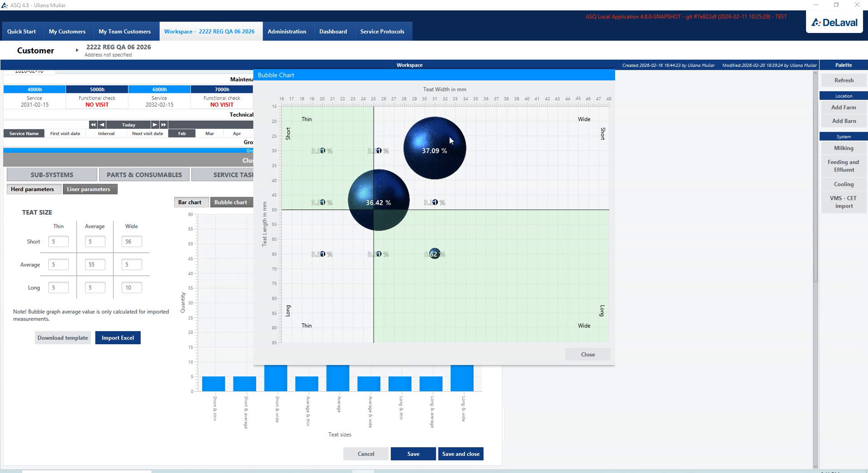Viewport: 868px width, 473px height.
Task: Click the Short Wide teat size field
Action: (132, 242)
